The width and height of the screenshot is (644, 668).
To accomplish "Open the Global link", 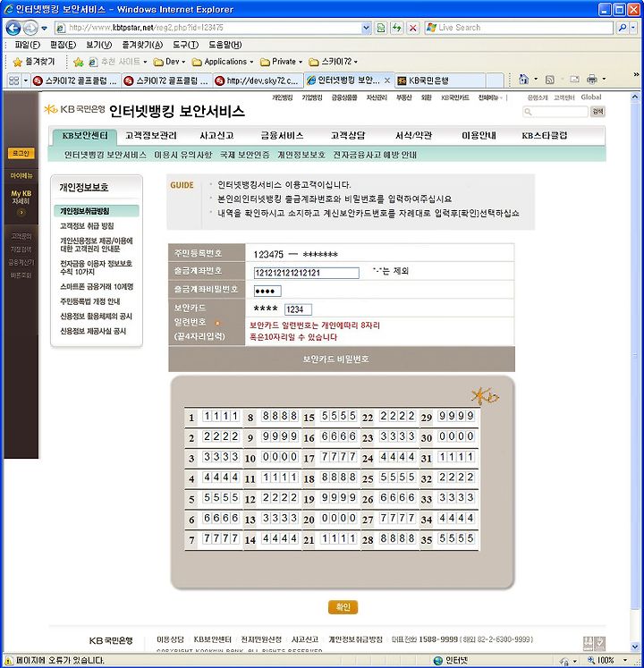I will pyautogui.click(x=590, y=97).
